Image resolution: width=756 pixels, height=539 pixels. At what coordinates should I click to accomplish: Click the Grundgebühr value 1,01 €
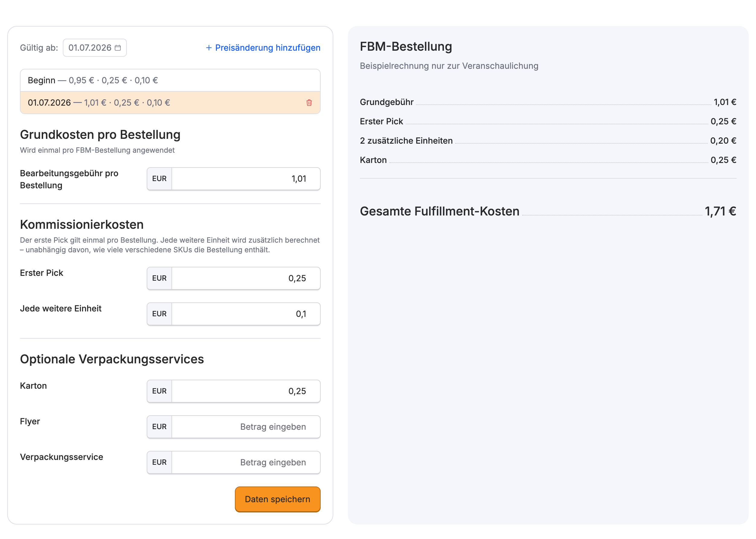click(x=725, y=102)
